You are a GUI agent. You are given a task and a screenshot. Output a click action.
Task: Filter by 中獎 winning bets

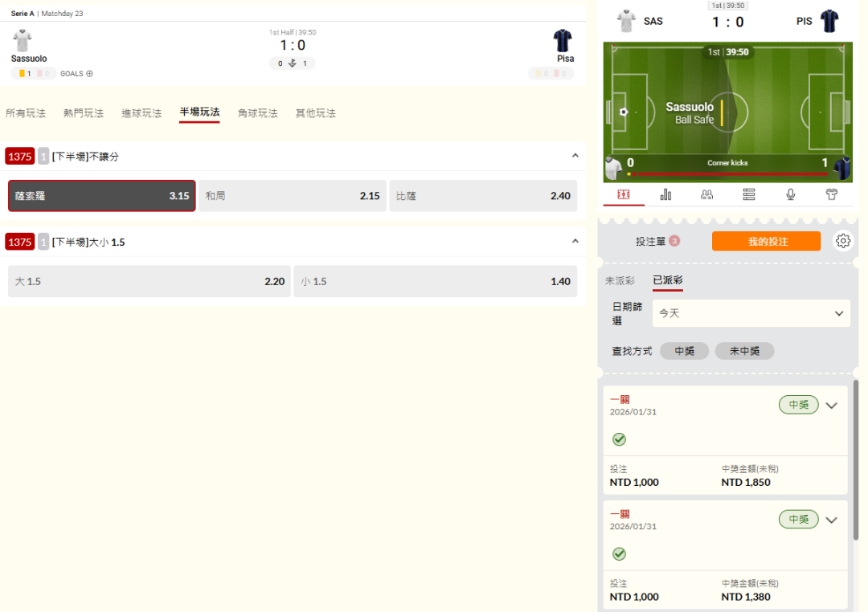coord(684,351)
